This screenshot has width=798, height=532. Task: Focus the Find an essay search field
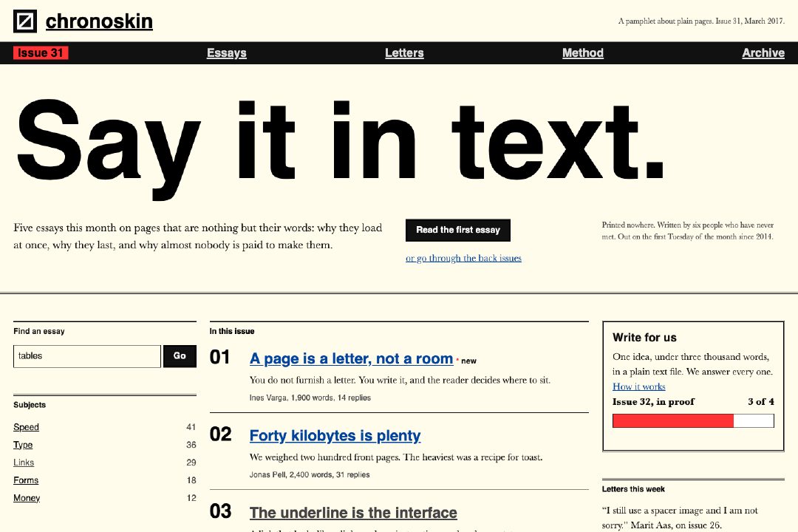[x=87, y=356]
